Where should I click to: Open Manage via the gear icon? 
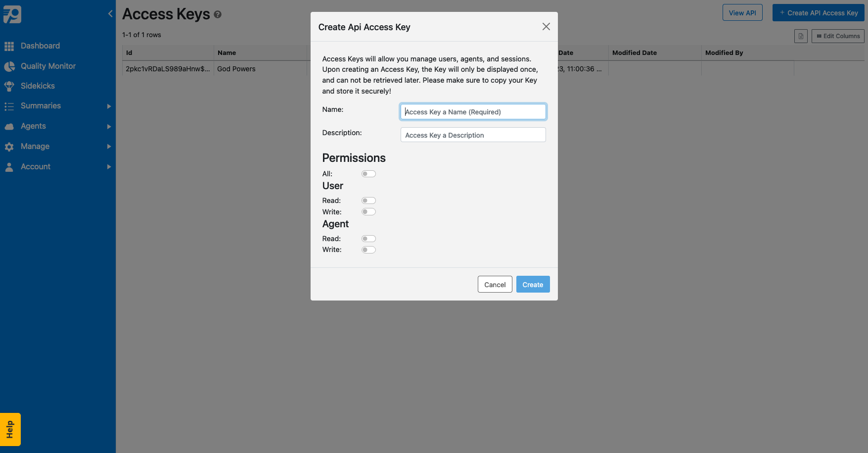click(10, 146)
